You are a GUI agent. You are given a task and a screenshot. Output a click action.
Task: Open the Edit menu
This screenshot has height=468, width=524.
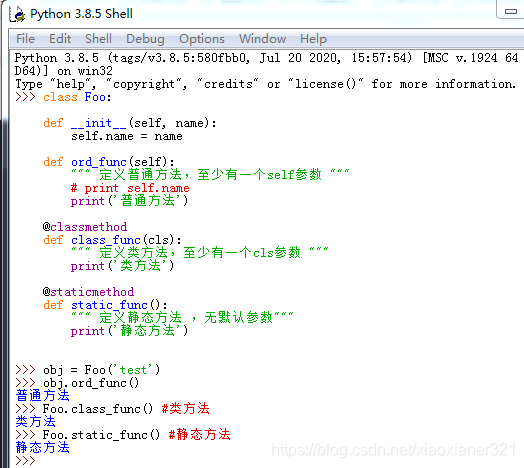coord(60,39)
